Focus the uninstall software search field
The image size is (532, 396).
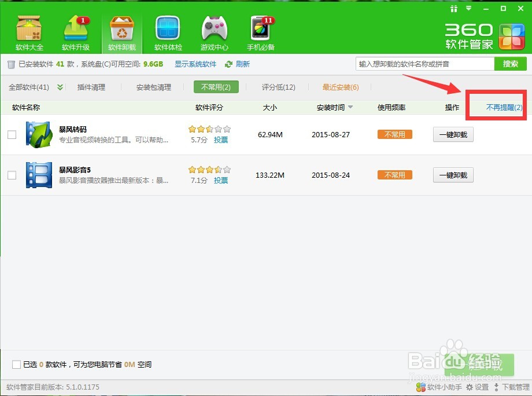pos(425,64)
